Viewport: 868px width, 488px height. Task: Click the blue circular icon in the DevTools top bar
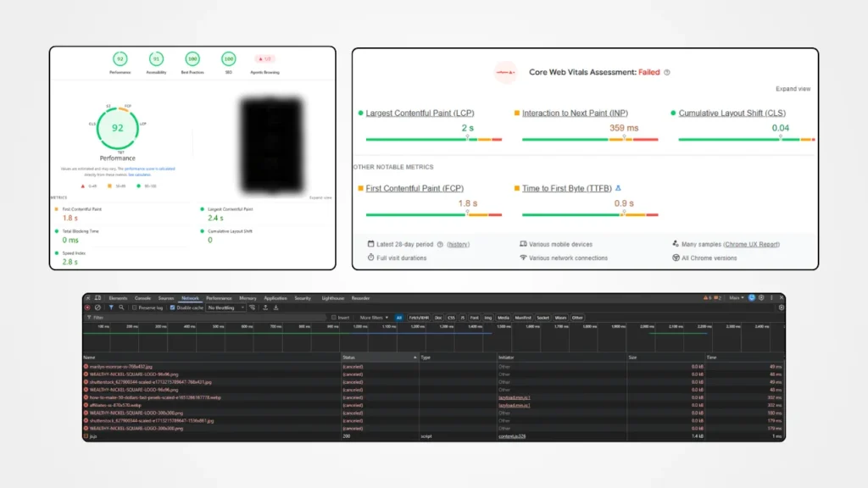tap(752, 297)
